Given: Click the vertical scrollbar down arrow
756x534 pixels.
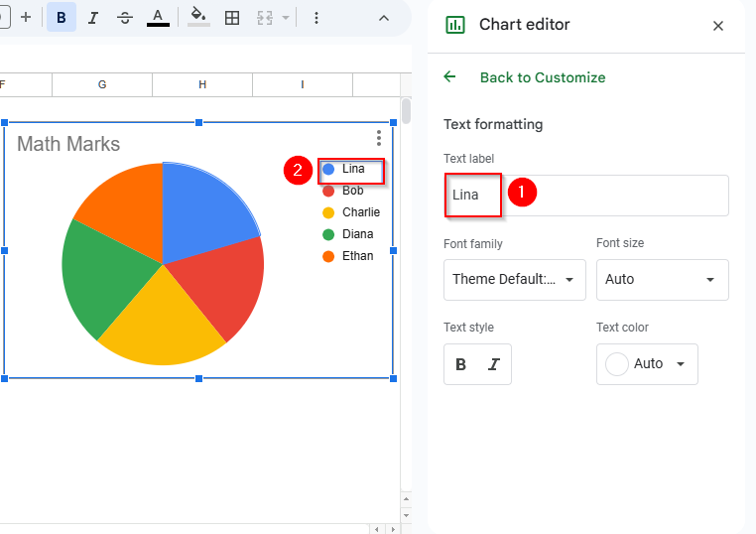Looking at the screenshot, I should (x=406, y=515).
